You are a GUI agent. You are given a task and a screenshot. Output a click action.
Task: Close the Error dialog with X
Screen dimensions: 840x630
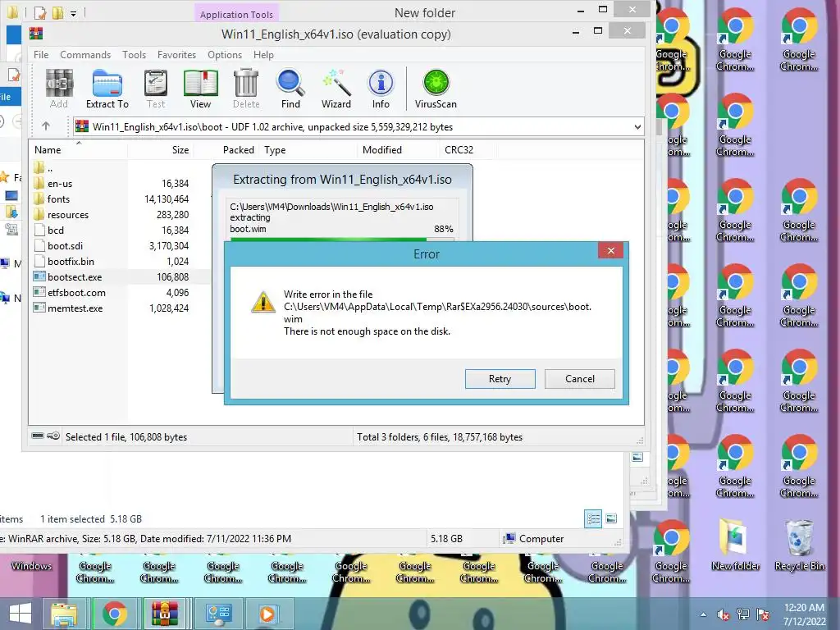610,250
